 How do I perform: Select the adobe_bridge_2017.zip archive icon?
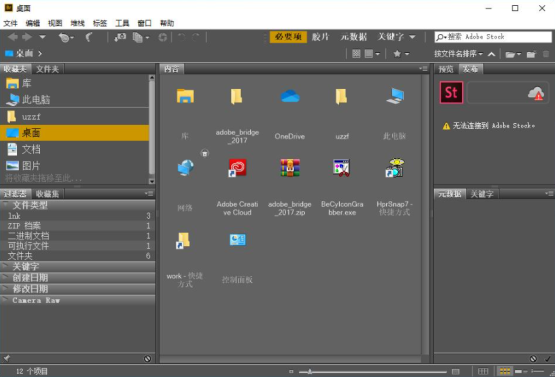[290, 168]
